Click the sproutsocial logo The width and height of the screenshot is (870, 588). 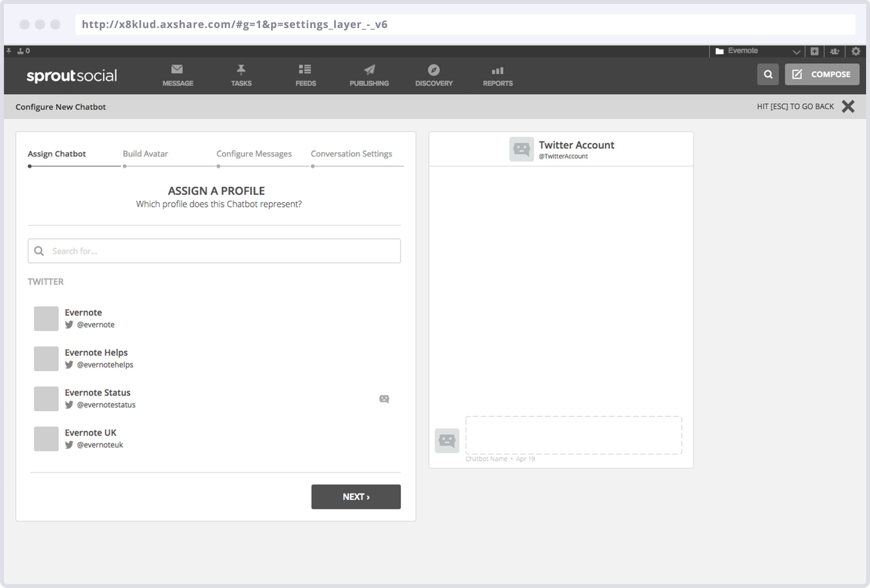click(x=72, y=75)
